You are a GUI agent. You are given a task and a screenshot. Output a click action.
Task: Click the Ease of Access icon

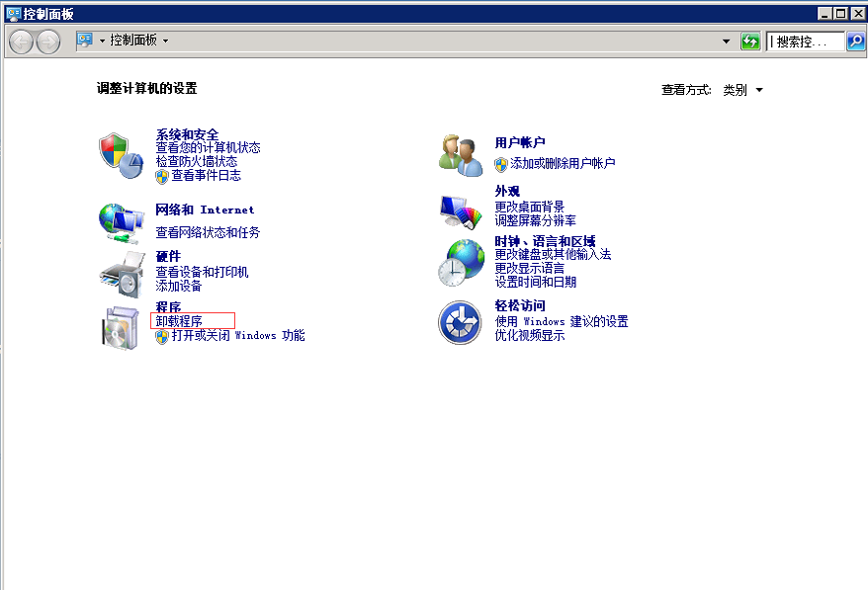[x=460, y=322]
